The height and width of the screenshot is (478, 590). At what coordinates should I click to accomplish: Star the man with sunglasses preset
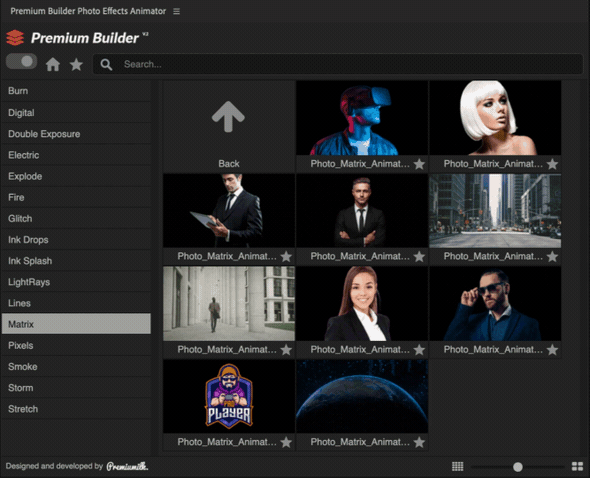point(552,350)
